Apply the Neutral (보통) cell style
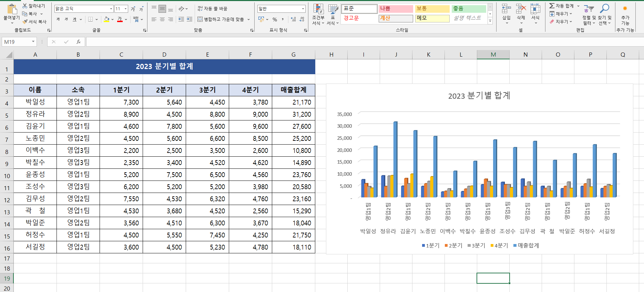This screenshot has height=292, width=644. coord(432,9)
